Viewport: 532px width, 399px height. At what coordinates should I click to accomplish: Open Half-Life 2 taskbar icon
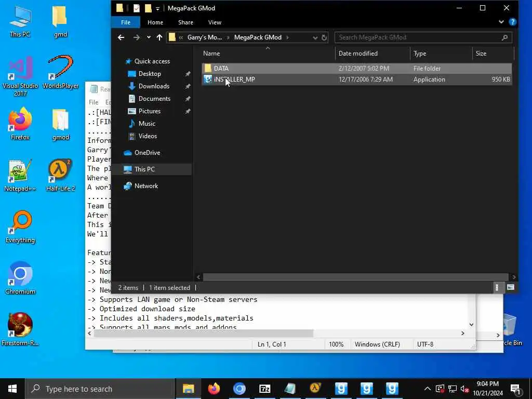[x=315, y=389]
